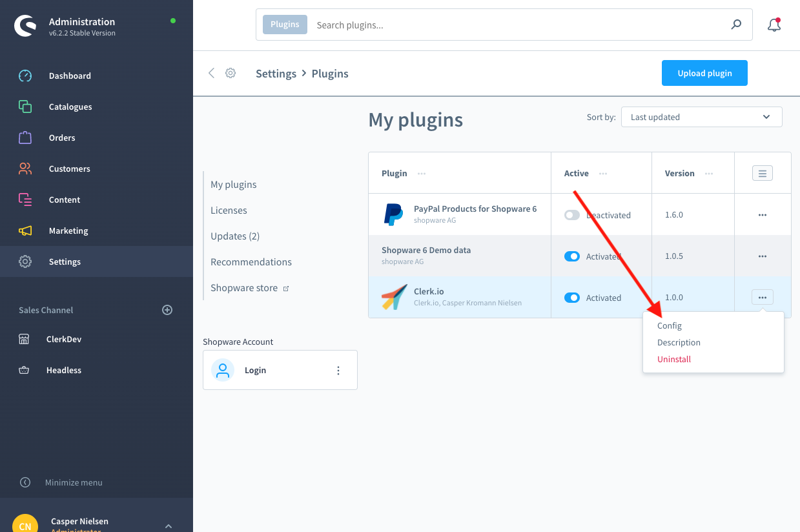Image resolution: width=800 pixels, height=532 pixels.
Task: Deactivate Shopware 6 Demo data toggle
Action: pos(572,256)
